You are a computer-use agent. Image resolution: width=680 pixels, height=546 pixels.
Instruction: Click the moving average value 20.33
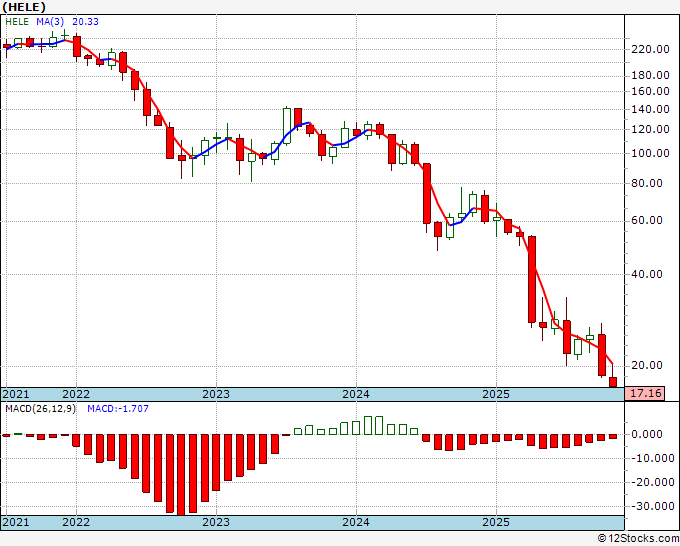(x=85, y=22)
